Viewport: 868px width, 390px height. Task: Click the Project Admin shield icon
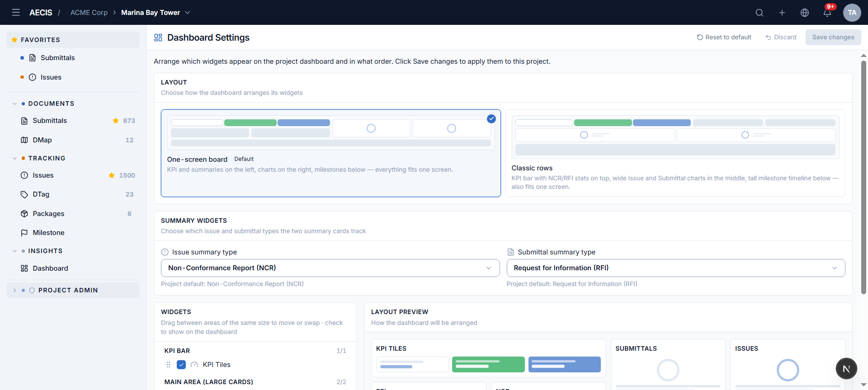32,290
